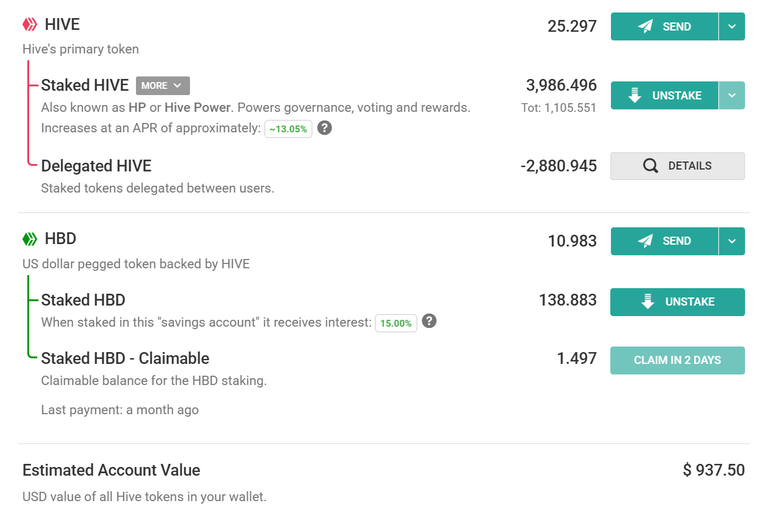
Task: Send HBD tokens with the SEND button
Action: click(x=664, y=241)
